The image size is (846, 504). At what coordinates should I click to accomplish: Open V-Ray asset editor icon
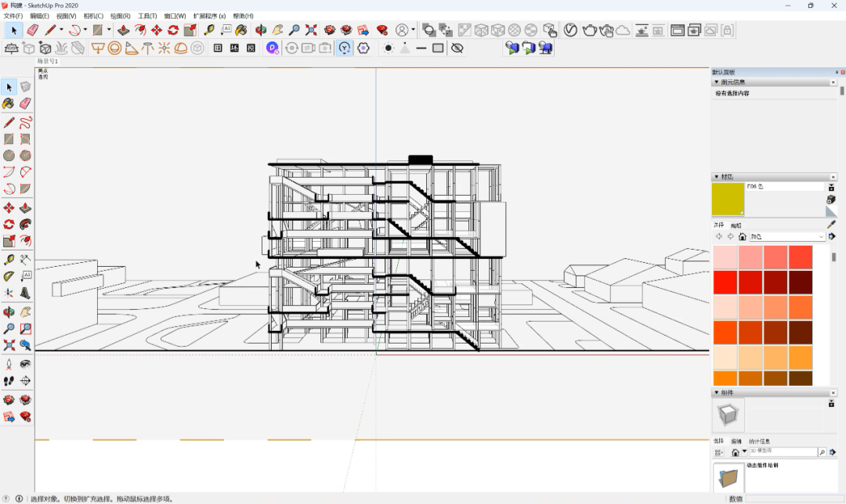(570, 31)
